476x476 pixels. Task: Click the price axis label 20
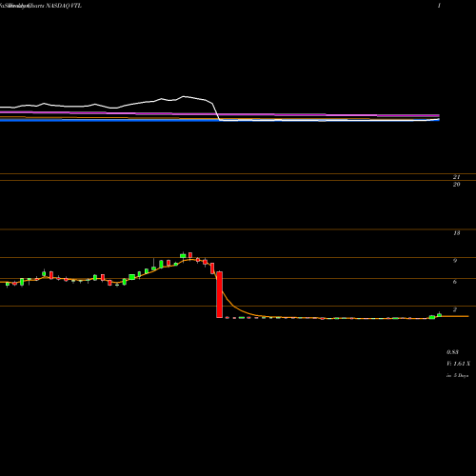(456, 185)
